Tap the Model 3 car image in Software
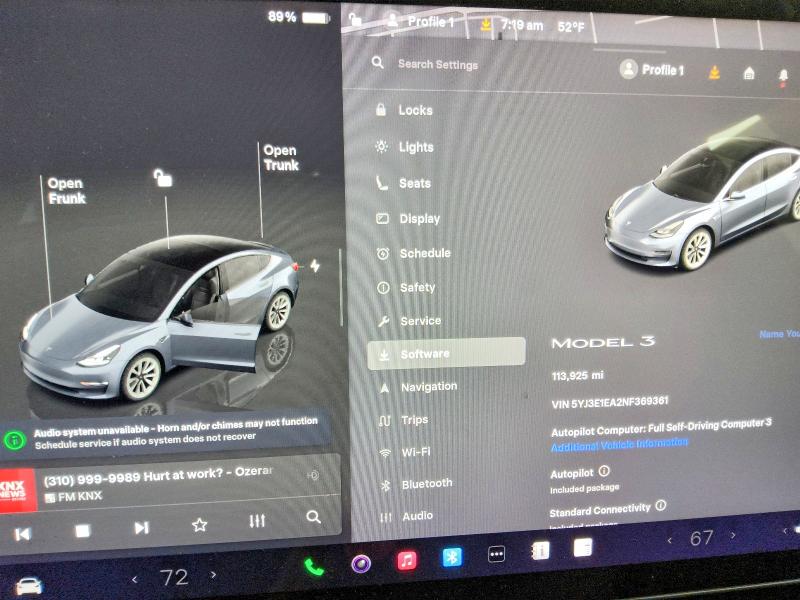 tap(703, 204)
